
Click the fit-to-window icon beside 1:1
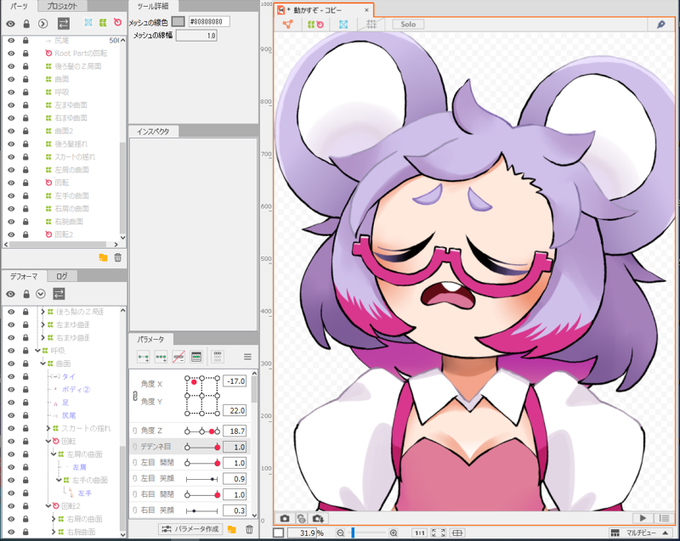click(x=438, y=533)
